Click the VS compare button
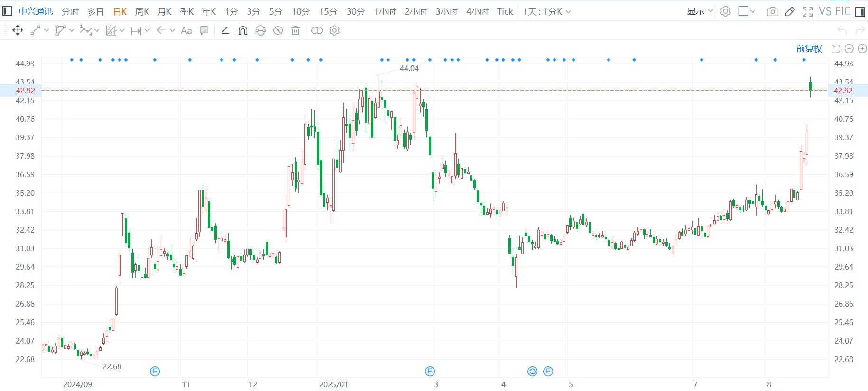Image resolution: width=868 pixels, height=391 pixels. [825, 11]
